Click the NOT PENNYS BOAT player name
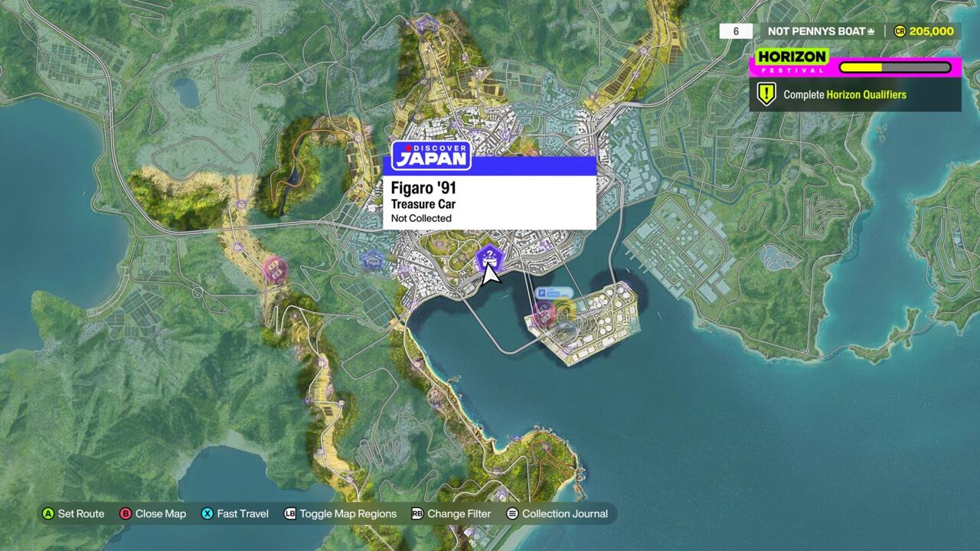The width and height of the screenshot is (980, 551). click(816, 31)
